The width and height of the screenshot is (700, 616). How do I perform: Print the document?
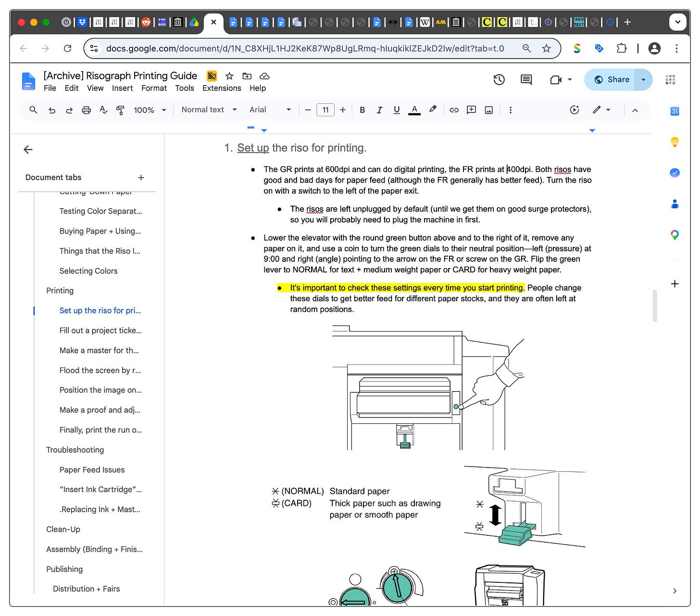[87, 110]
